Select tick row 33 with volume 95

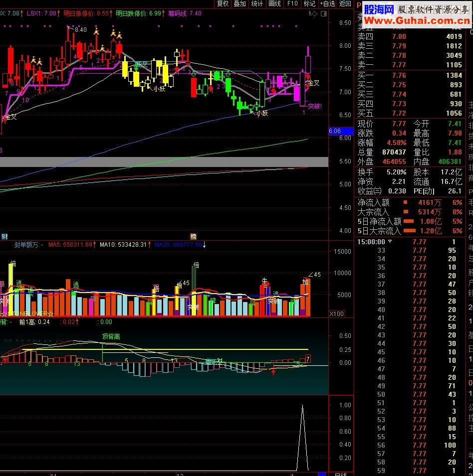tap(410, 250)
